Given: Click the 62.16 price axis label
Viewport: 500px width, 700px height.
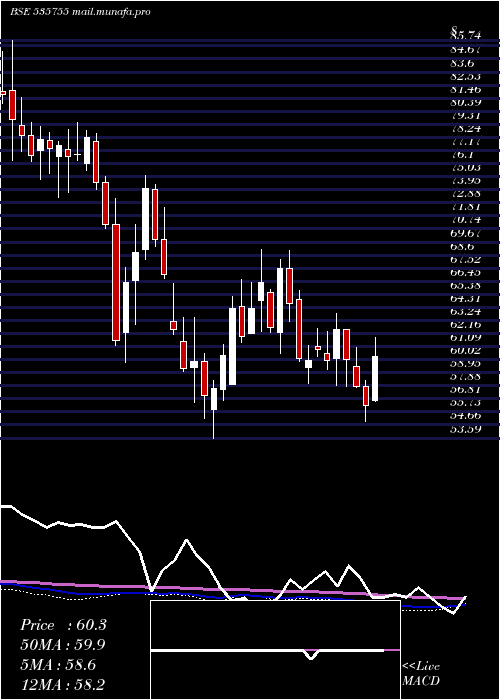Looking at the screenshot, I should pos(466,325).
